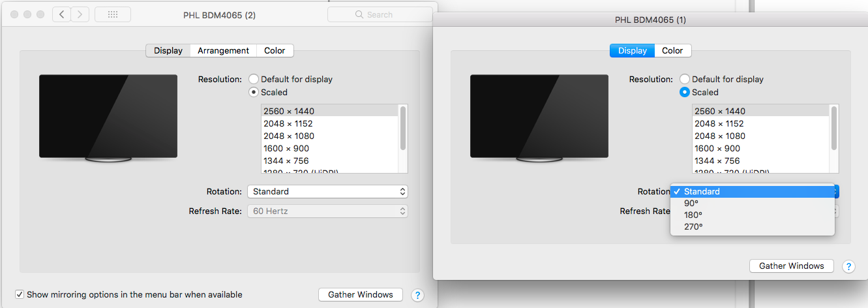The width and height of the screenshot is (868, 308).
Task: Select 2560 × 1440 in window (2)
Action: pyautogui.click(x=330, y=111)
